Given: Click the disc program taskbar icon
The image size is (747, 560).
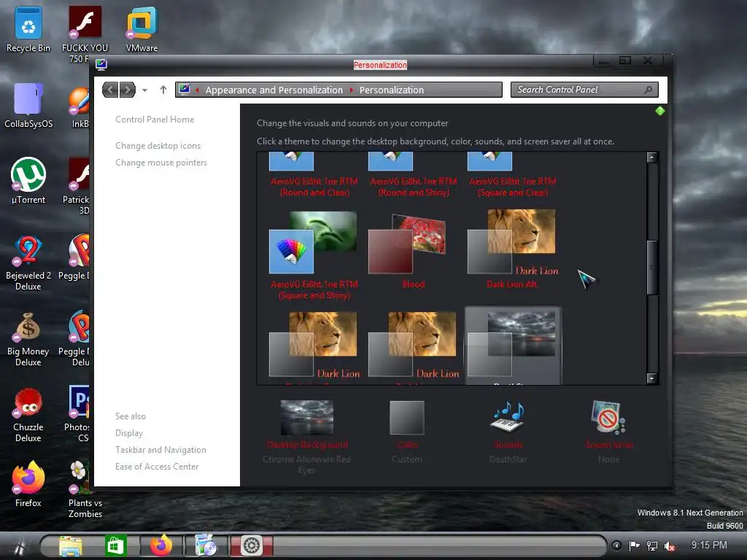Looking at the screenshot, I should (206, 545).
